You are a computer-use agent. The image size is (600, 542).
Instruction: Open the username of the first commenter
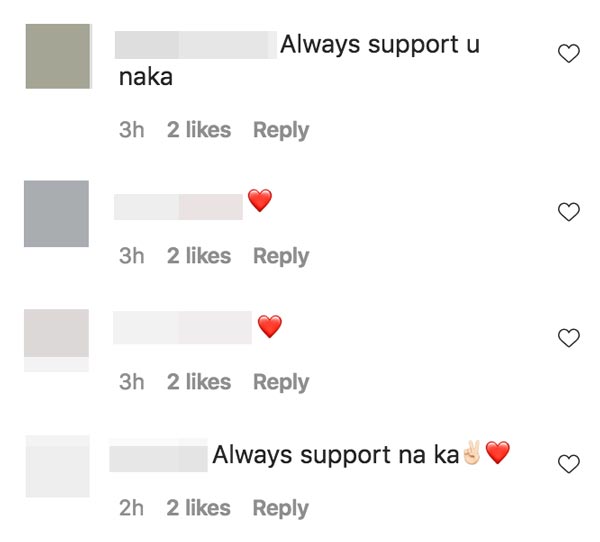195,45
